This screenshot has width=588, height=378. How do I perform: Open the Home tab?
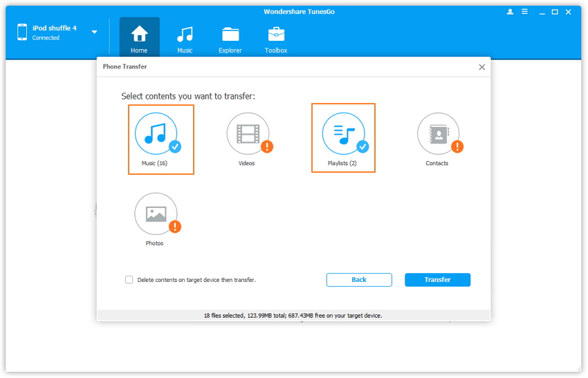click(139, 38)
